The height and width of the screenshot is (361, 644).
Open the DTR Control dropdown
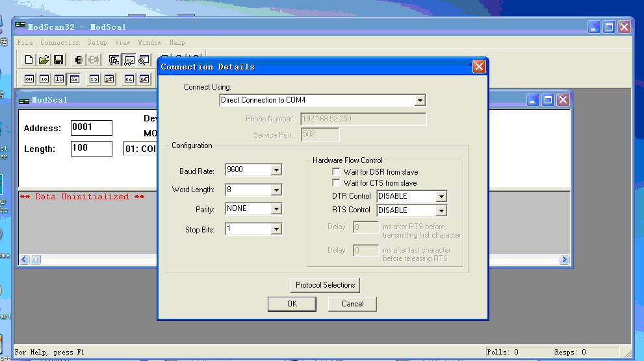click(x=441, y=197)
